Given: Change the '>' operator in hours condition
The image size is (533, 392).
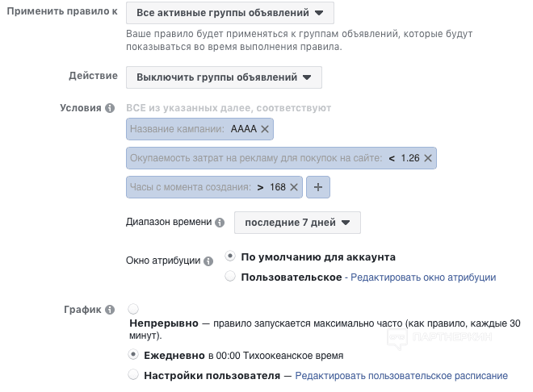Looking at the screenshot, I should tap(260, 188).
